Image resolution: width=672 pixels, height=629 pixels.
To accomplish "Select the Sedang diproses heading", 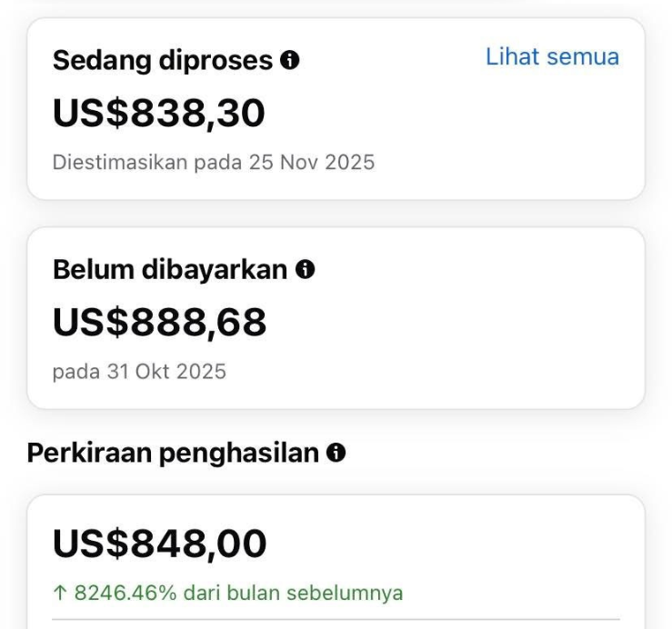I will point(162,61).
